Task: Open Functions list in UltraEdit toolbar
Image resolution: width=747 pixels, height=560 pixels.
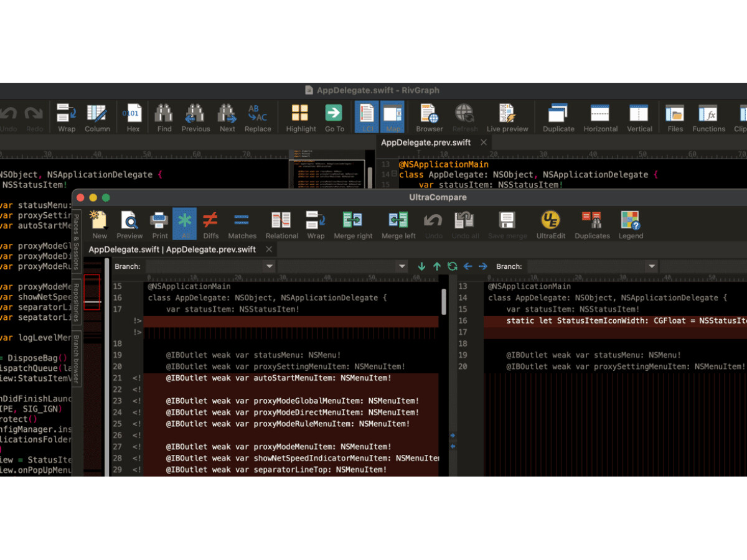Action: tap(708, 117)
